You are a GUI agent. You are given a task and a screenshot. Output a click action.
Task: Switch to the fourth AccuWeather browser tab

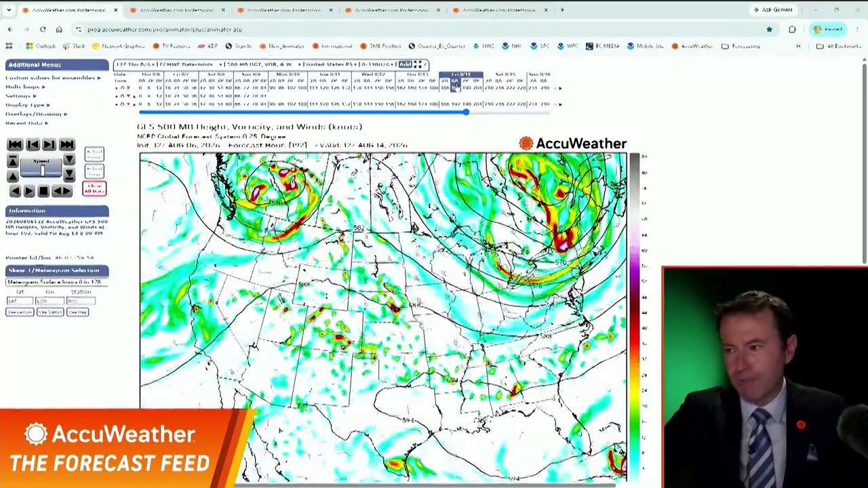391,10
